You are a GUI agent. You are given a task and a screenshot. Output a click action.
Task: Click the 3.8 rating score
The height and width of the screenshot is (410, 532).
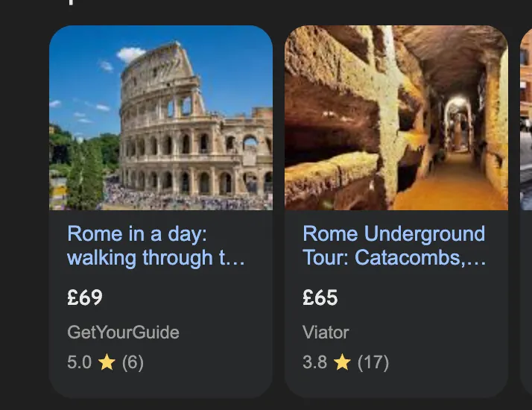314,363
